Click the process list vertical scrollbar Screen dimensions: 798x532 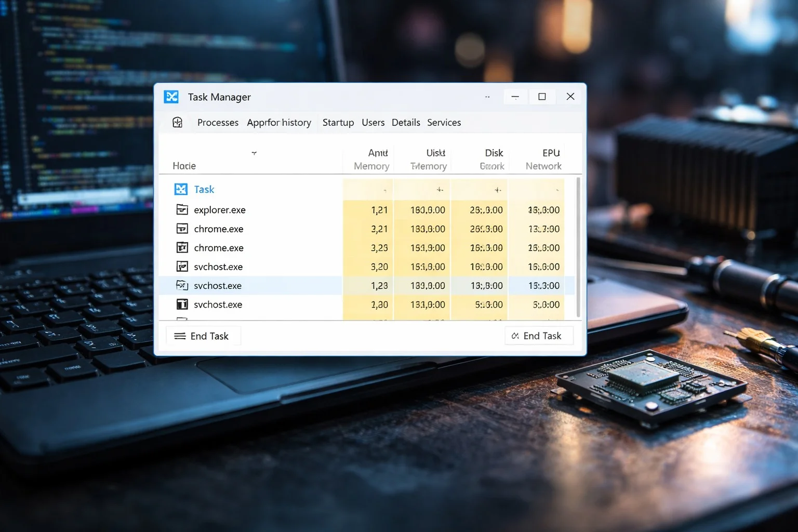pos(578,247)
